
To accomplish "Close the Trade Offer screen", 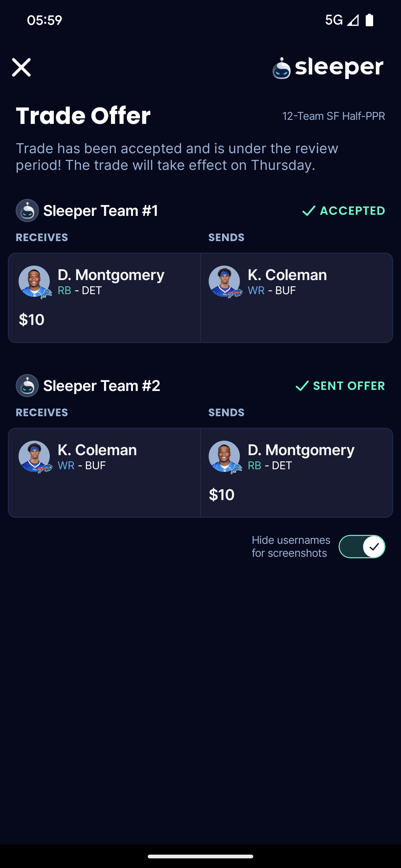I will tap(21, 67).
